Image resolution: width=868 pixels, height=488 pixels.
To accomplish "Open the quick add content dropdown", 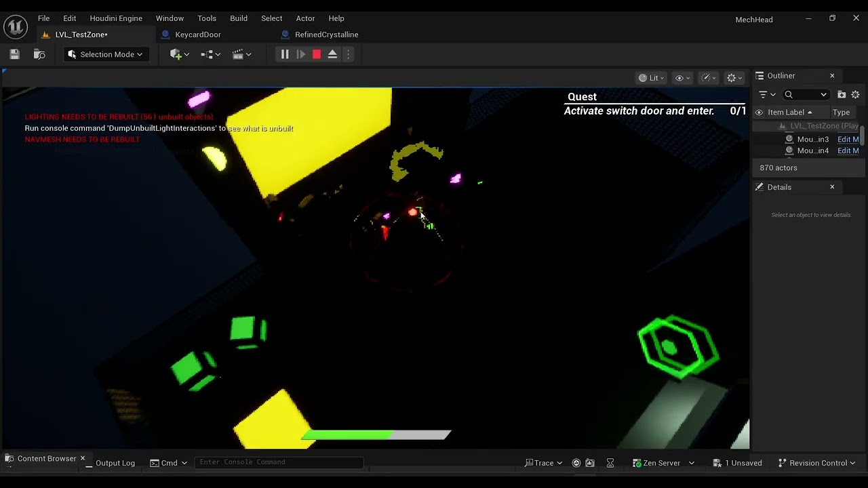I will click(x=180, y=54).
